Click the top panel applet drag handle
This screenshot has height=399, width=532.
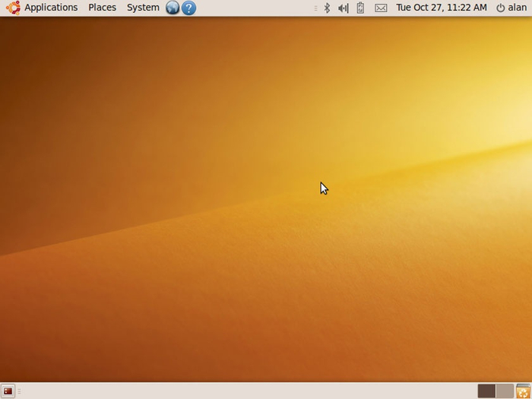[x=315, y=8]
